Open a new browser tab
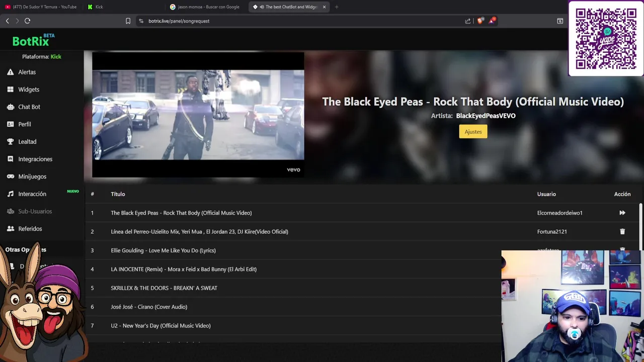 (x=337, y=7)
